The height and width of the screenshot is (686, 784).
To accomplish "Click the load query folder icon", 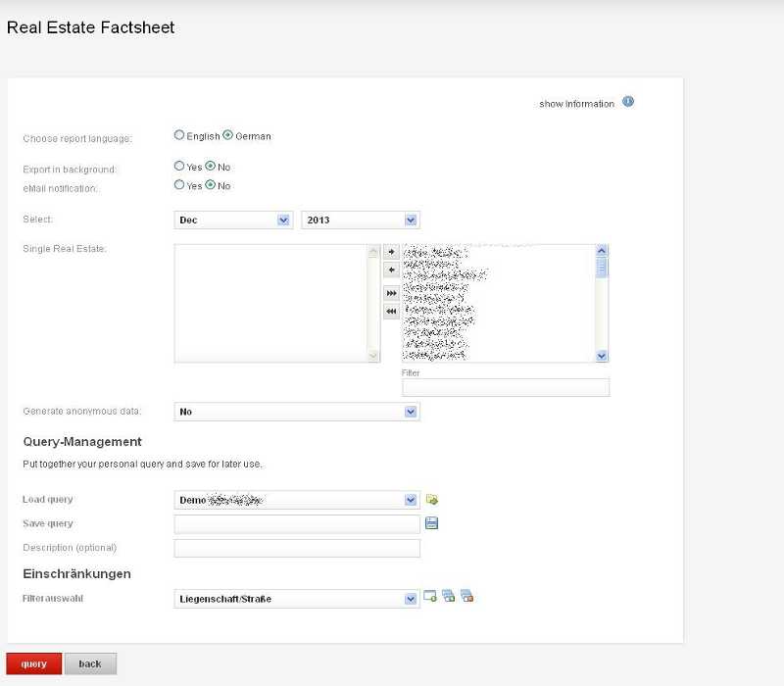I will [x=432, y=499].
